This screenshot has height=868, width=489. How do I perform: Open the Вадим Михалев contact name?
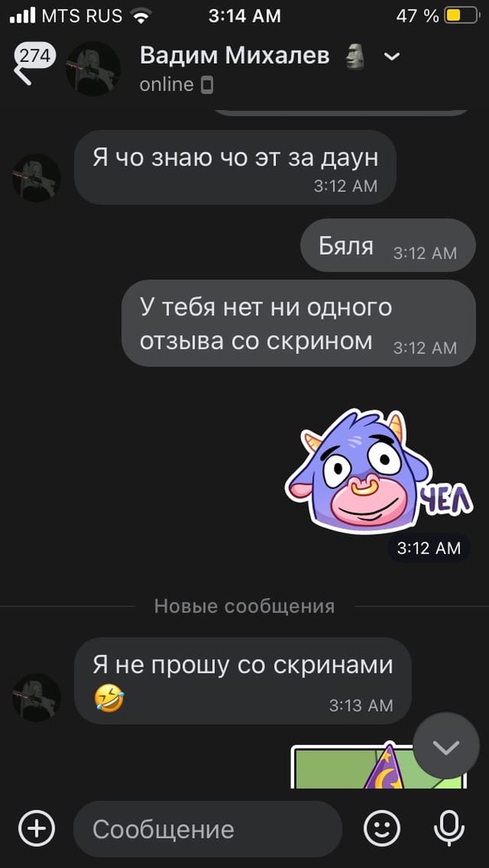[235, 55]
